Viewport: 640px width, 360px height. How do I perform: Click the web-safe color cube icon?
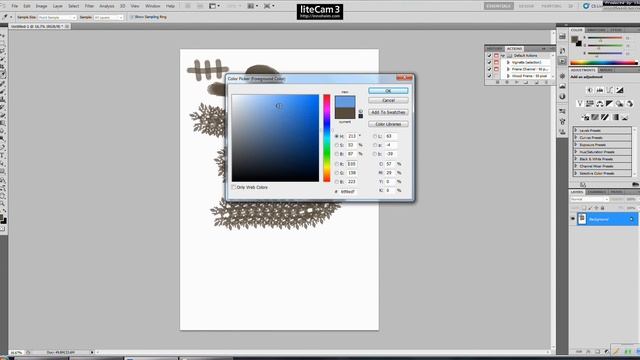coord(360,111)
